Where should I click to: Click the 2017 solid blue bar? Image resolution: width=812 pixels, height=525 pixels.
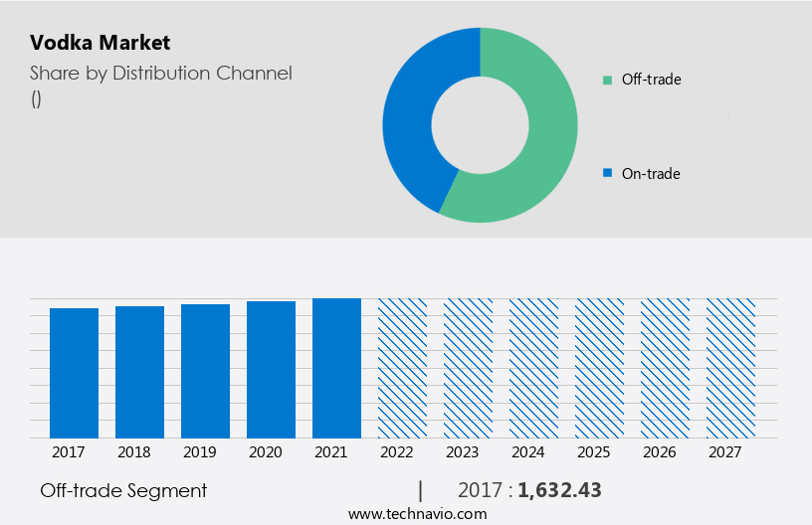pyautogui.click(x=74, y=373)
